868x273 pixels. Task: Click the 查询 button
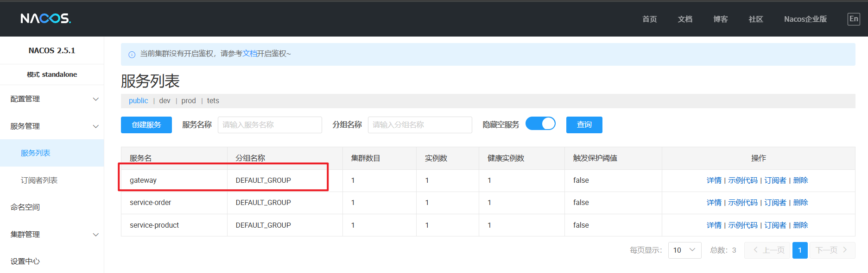pos(584,125)
